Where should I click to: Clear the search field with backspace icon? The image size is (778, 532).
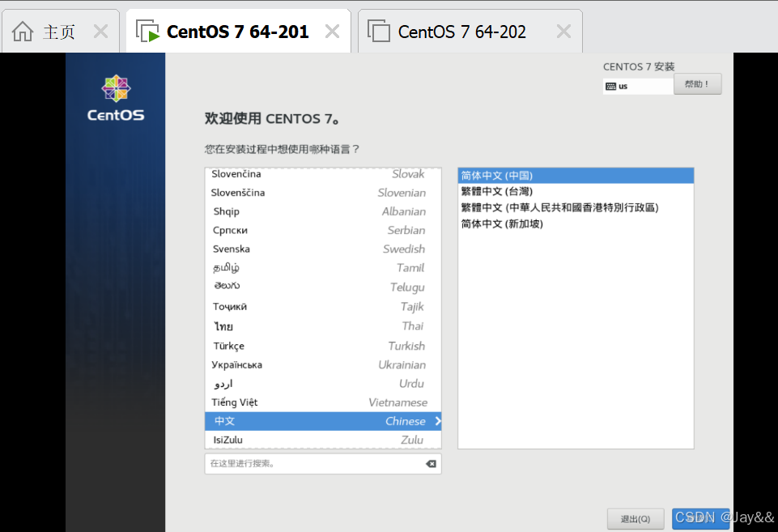(x=431, y=463)
